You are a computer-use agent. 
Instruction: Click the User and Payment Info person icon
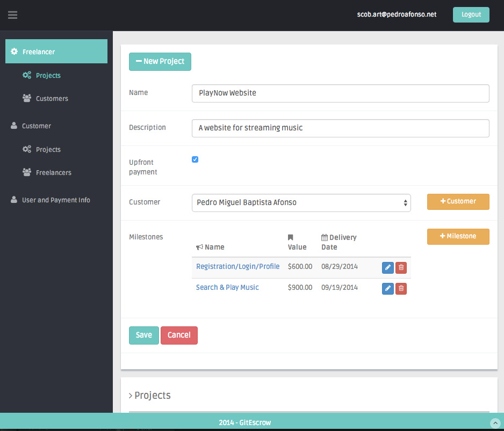pos(15,200)
